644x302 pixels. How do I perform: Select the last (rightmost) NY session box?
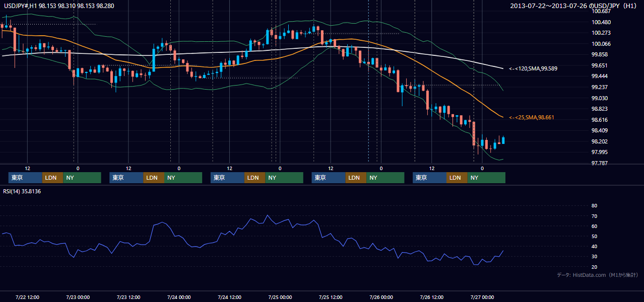(x=486, y=178)
